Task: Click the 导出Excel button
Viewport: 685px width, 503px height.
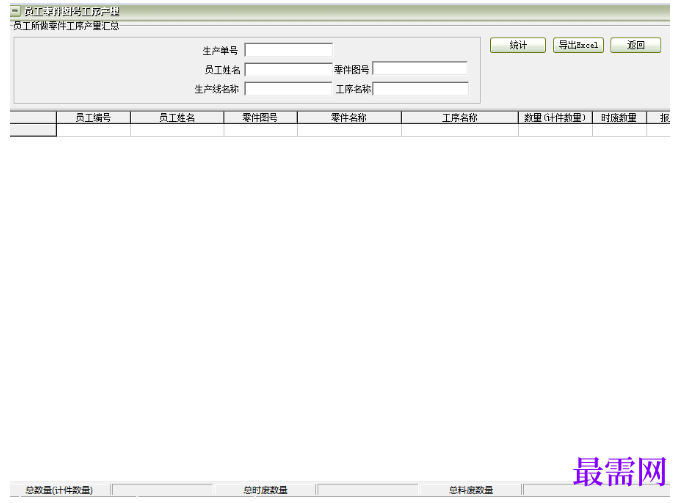Action: [578, 45]
